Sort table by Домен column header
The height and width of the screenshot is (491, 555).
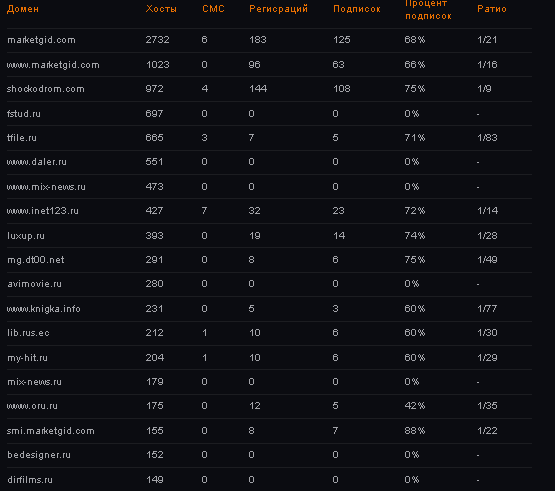click(23, 9)
